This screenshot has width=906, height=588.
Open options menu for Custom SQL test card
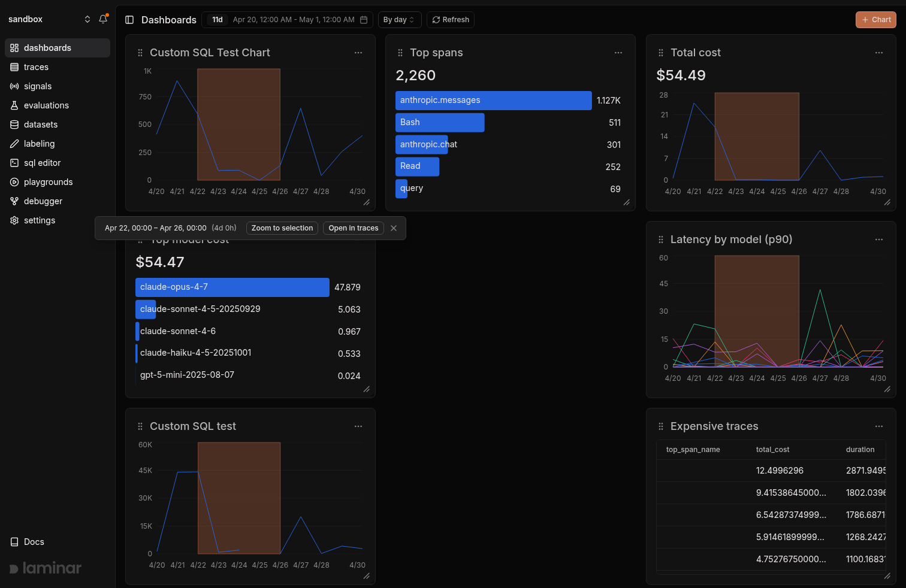pos(358,426)
